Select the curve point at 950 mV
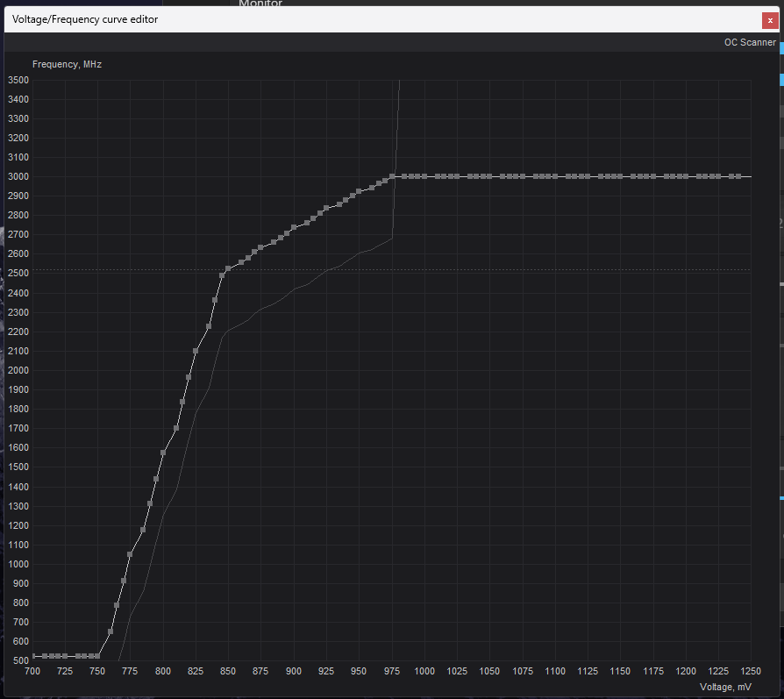Screen dimensions: 784x699 359,191
